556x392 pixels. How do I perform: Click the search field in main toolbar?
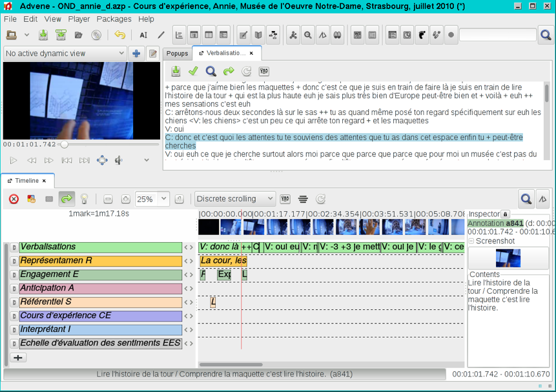click(x=497, y=35)
